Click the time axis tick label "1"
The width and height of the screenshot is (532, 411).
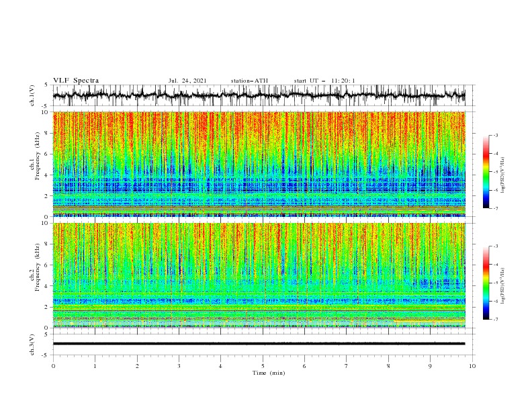pos(95,366)
